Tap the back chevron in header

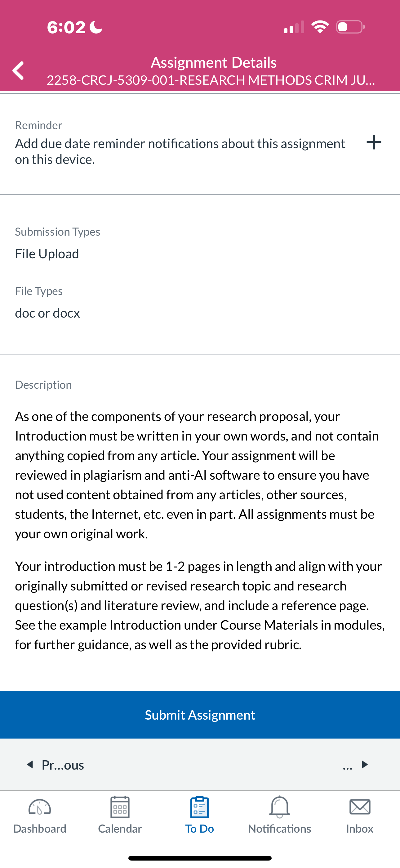pos(18,70)
